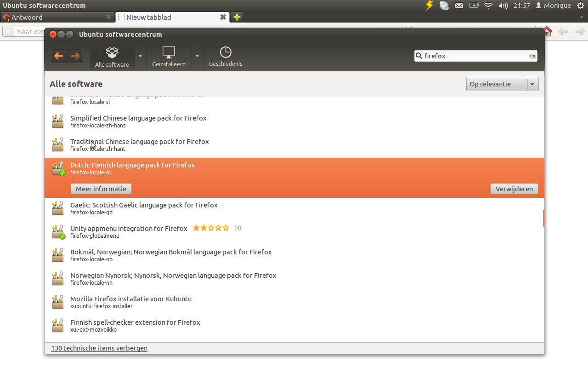Click the package icon for firefox-locale-zh-hans
588x368 pixels.
click(58, 121)
